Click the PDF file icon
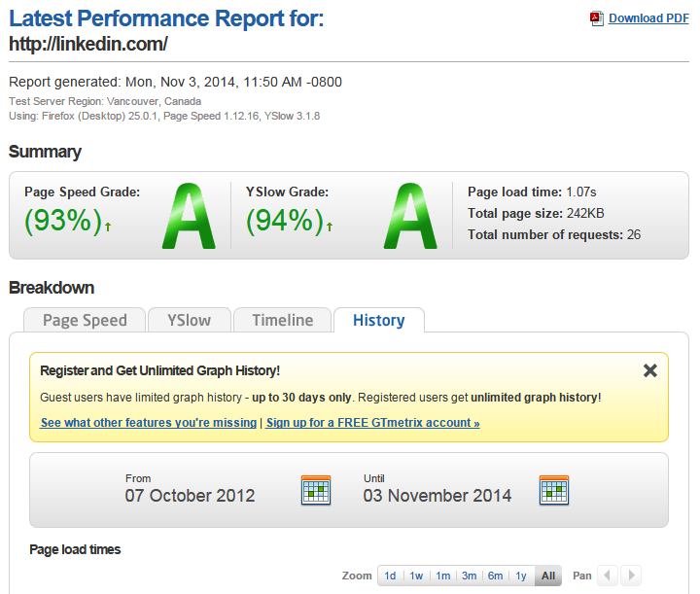The image size is (700, 594). click(598, 17)
